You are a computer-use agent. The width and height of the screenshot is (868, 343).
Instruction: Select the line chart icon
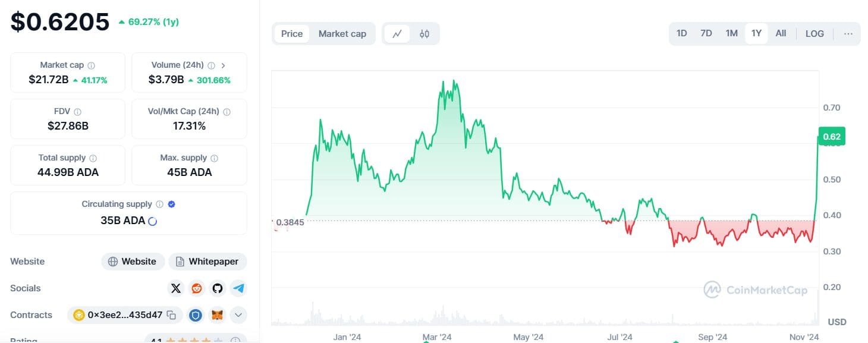(397, 33)
